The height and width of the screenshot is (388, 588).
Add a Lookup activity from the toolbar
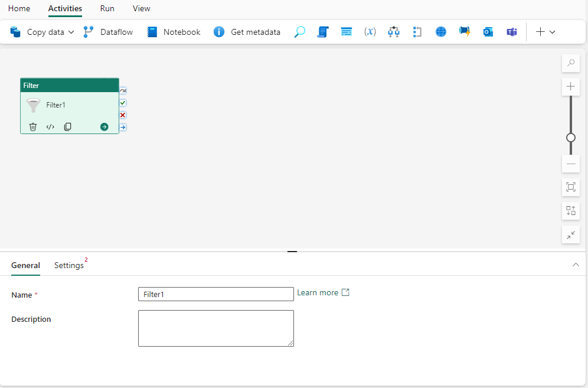tap(299, 32)
